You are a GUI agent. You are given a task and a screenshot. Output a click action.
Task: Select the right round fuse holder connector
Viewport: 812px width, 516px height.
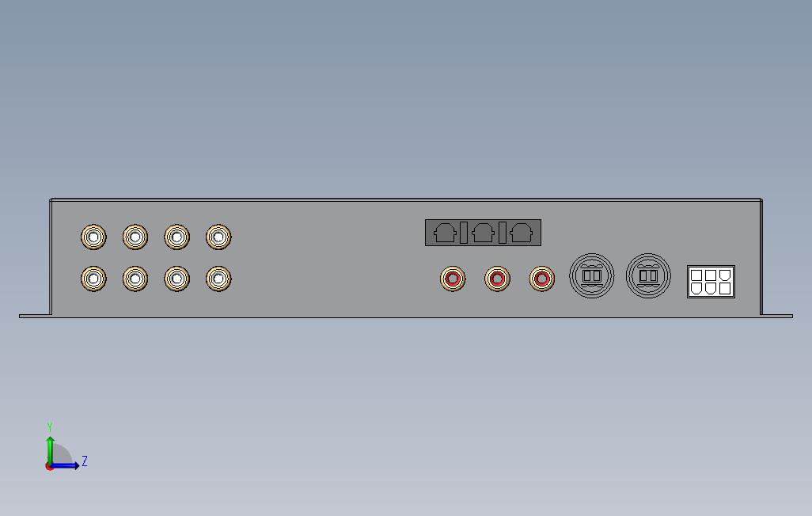coord(648,275)
